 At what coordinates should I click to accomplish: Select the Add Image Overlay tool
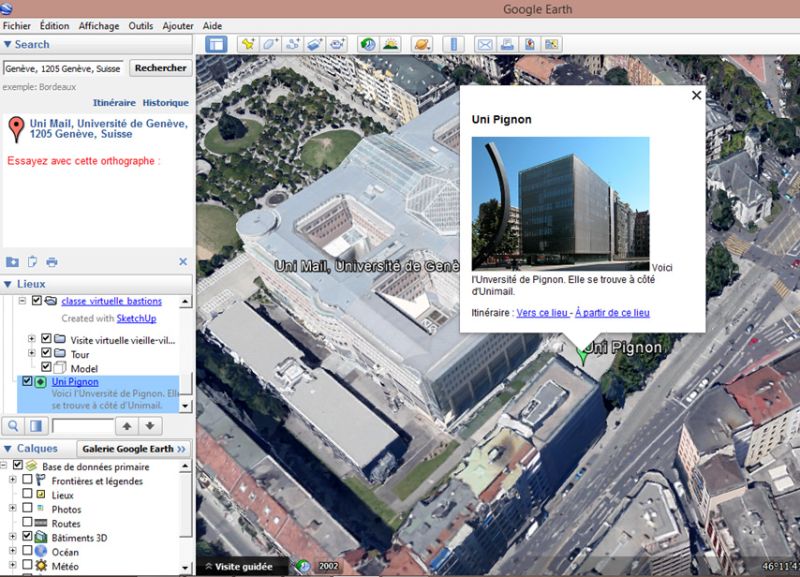click(315, 44)
